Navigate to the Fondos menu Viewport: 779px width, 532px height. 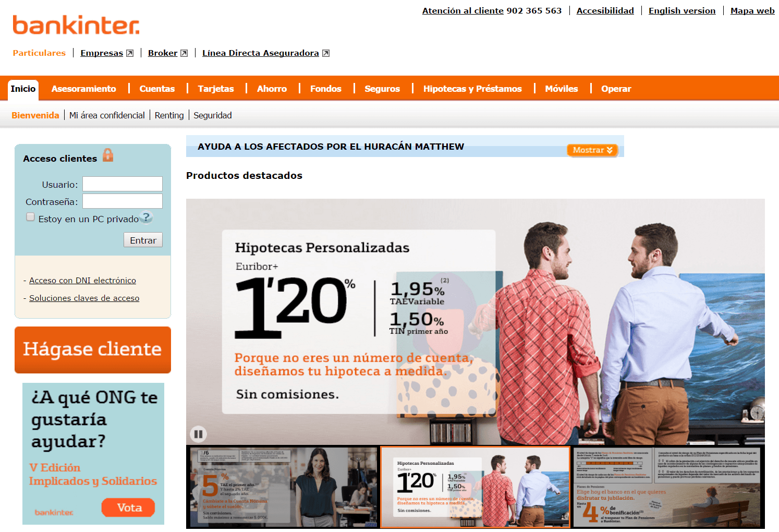(x=326, y=89)
